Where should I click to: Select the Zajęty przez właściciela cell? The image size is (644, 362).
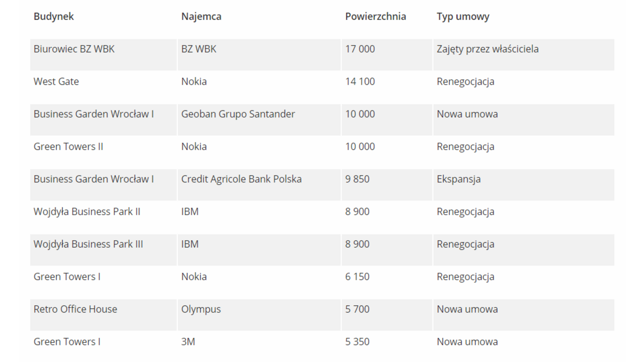487,49
